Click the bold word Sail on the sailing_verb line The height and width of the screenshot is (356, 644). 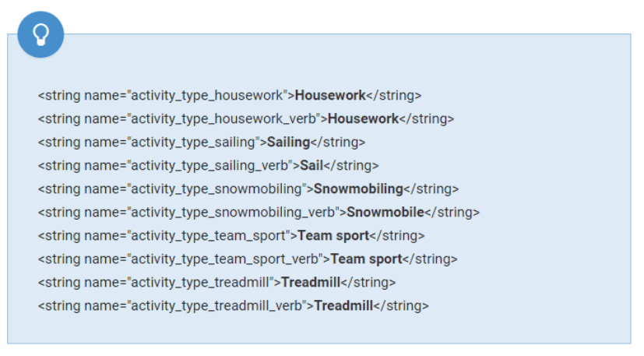tap(311, 166)
